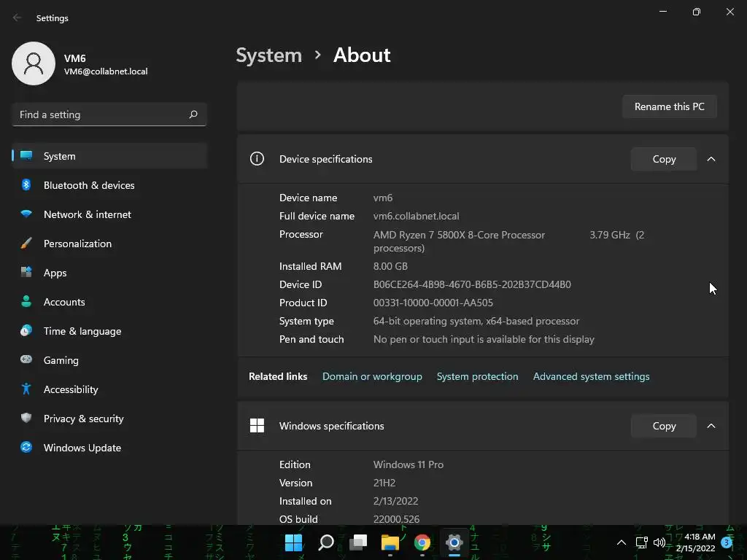Click the No pen or touch input text

coord(484,339)
